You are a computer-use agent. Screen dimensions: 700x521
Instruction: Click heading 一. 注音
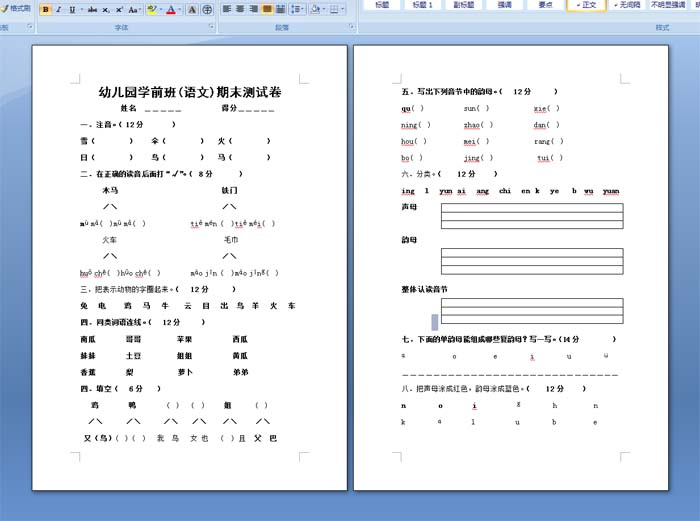tap(98, 125)
